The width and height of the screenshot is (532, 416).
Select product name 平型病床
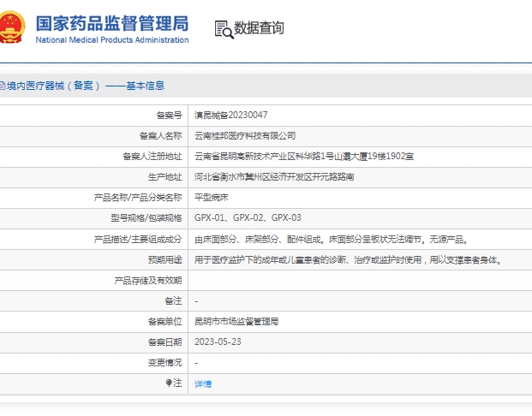[x=212, y=198]
